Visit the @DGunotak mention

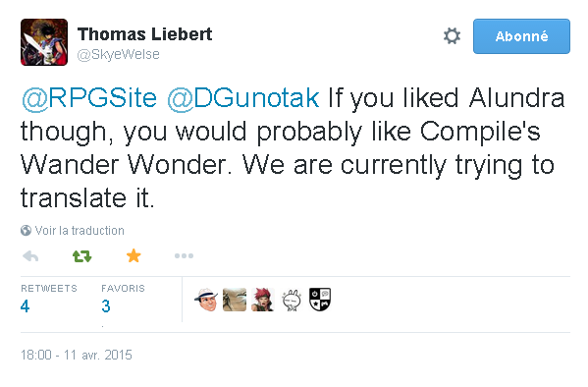[x=242, y=98]
